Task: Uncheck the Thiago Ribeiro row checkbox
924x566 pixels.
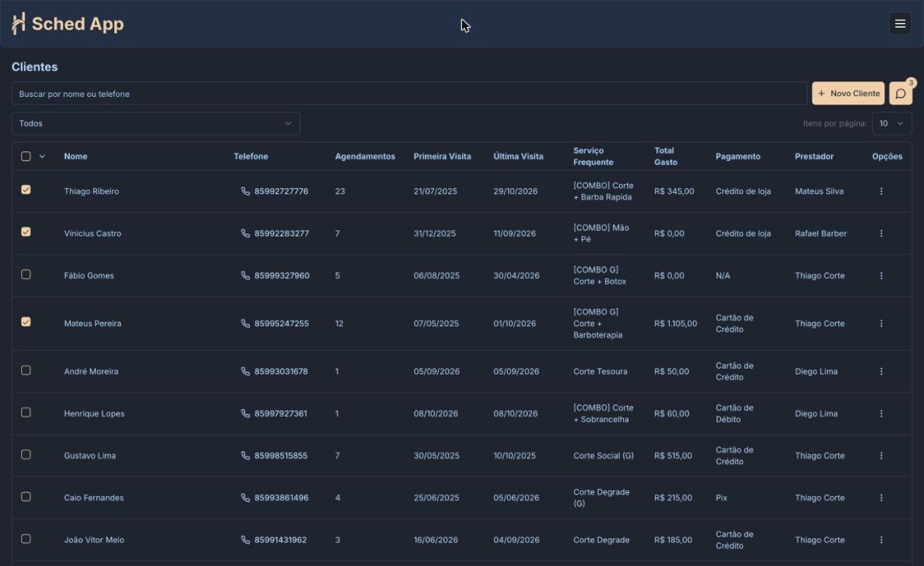Action: tap(26, 190)
